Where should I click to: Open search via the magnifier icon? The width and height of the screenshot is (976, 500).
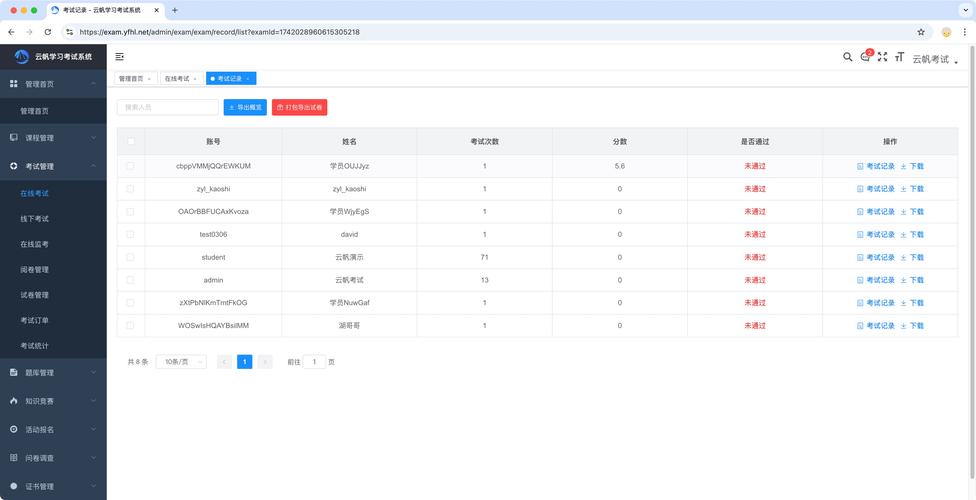pos(848,57)
